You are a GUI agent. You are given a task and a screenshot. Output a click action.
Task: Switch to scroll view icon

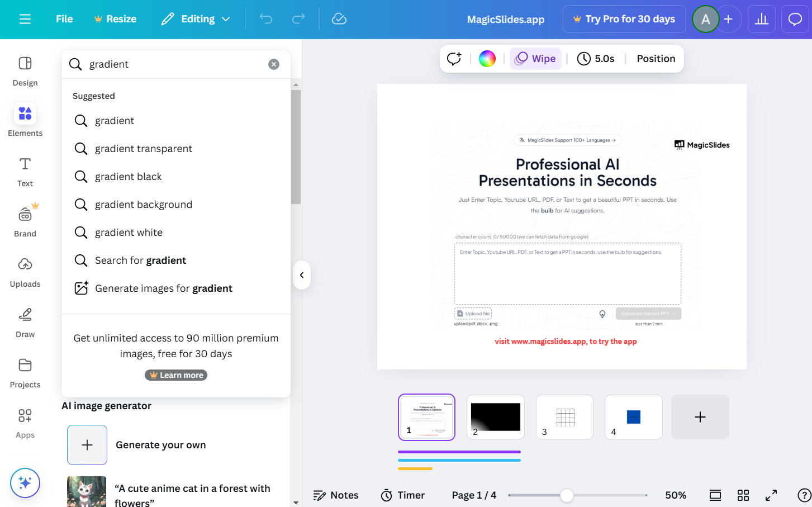pyautogui.click(x=715, y=495)
